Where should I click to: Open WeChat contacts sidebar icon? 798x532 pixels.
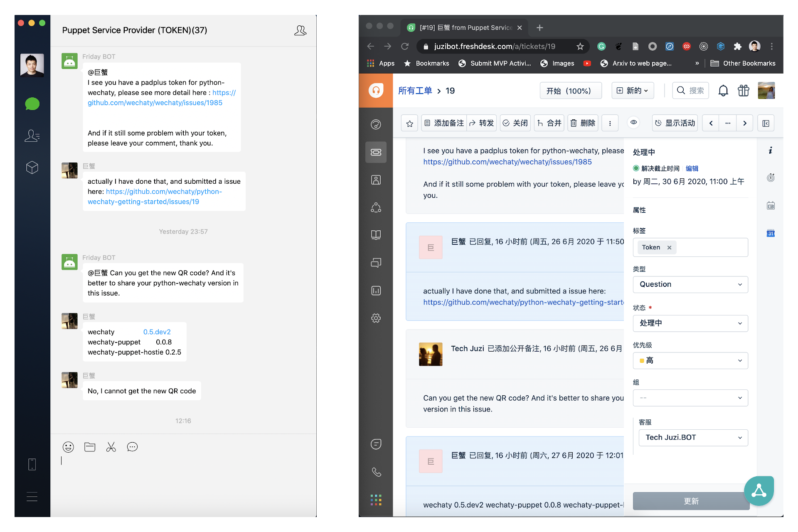click(32, 135)
